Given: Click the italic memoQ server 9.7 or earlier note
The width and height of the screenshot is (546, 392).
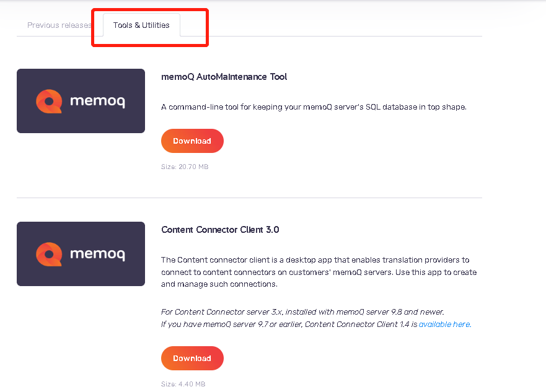Looking at the screenshot, I should [x=316, y=324].
